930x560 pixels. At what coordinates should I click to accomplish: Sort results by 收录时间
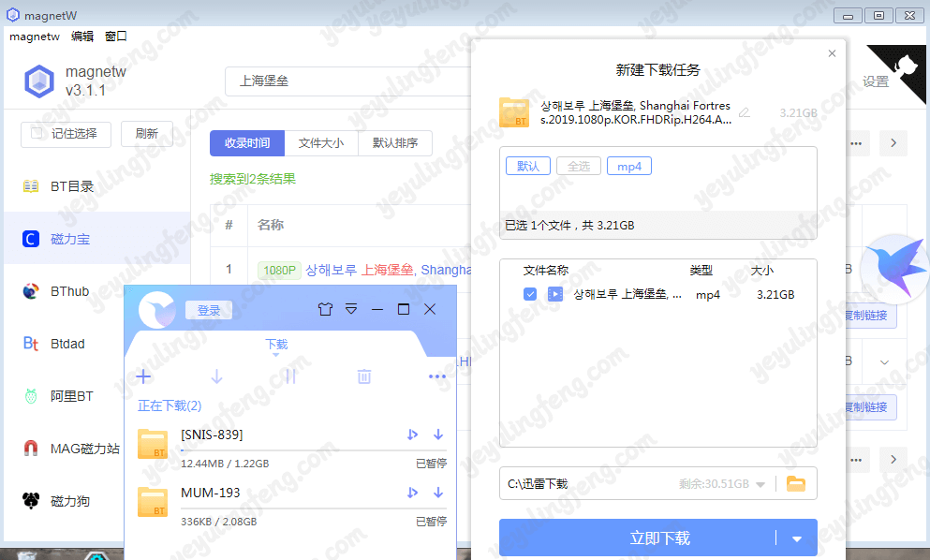click(246, 143)
